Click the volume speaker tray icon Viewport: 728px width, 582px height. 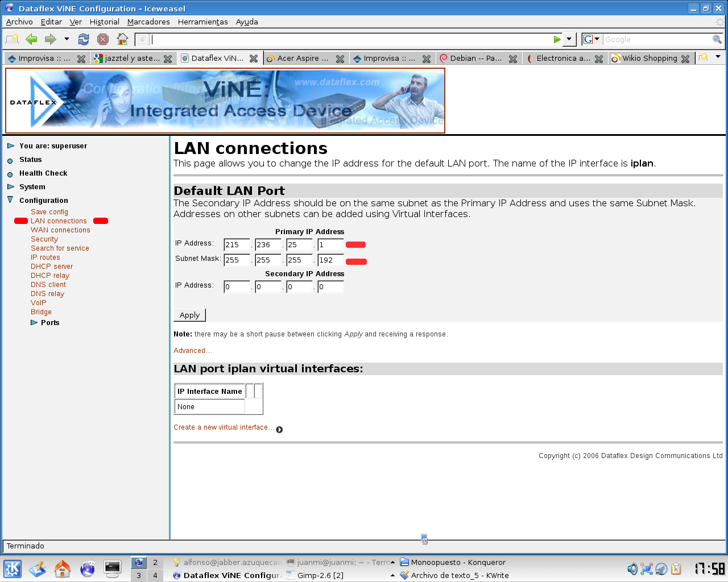point(632,569)
